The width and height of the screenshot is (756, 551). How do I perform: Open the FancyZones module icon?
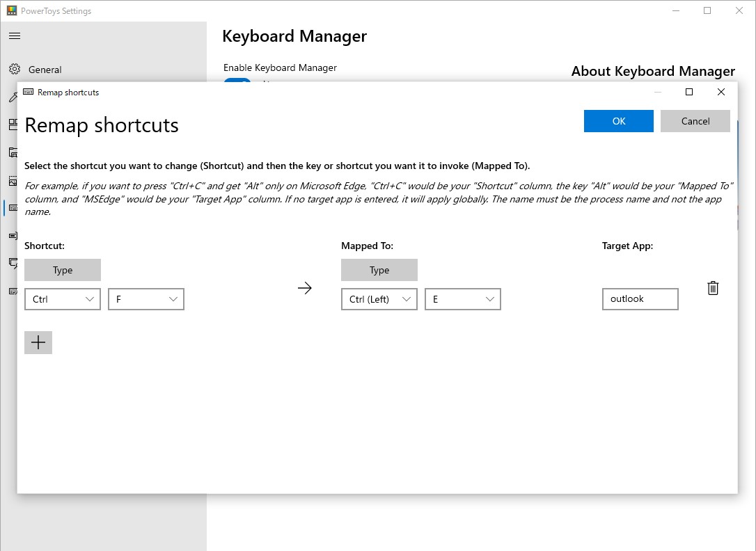pos(15,125)
